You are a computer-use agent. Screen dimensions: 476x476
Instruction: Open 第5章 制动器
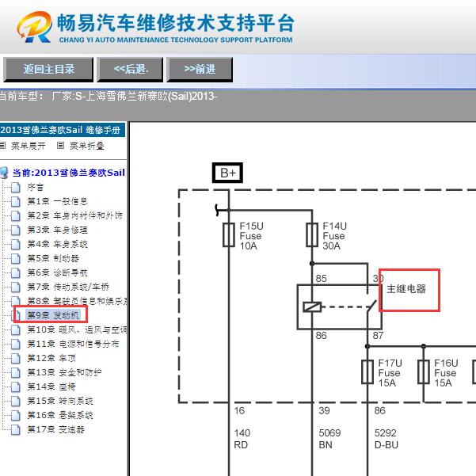point(53,259)
